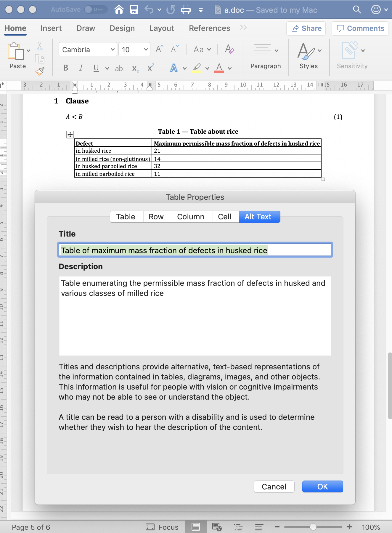This screenshot has width=392, height=533.
Task: Click into the Description text box
Action: point(195,316)
